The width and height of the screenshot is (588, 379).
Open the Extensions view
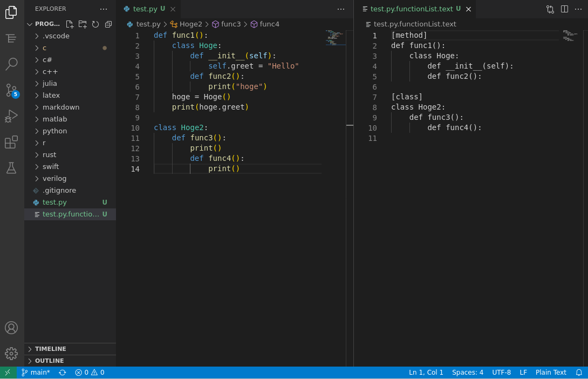tap(11, 141)
